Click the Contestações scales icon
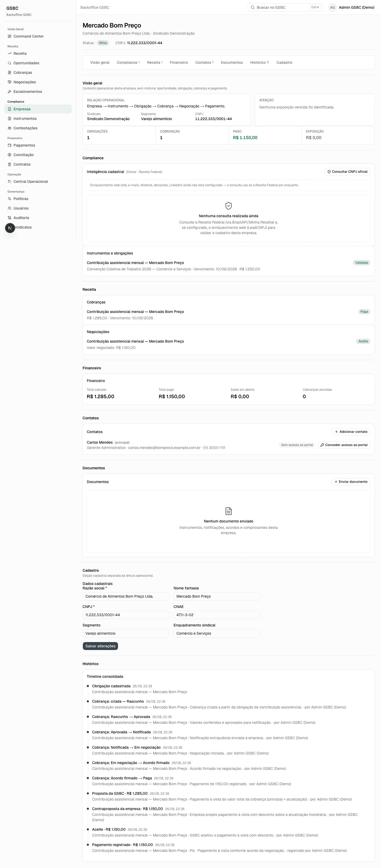The width and height of the screenshot is (381, 868). (10, 128)
